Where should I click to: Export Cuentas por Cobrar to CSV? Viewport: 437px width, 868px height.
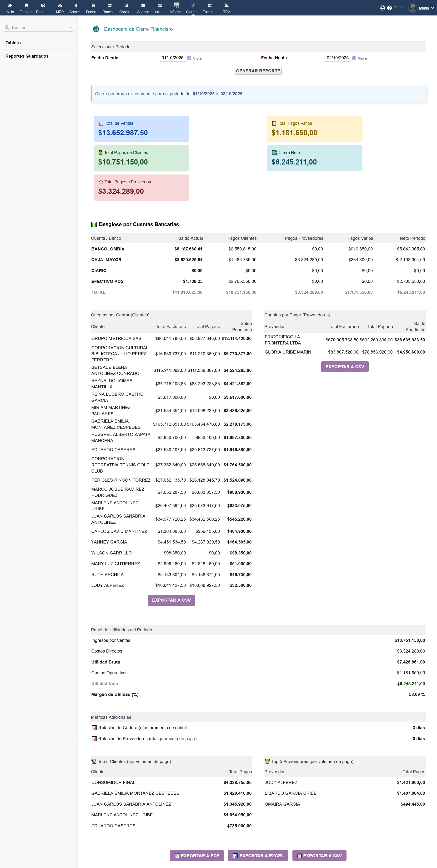[171, 600]
